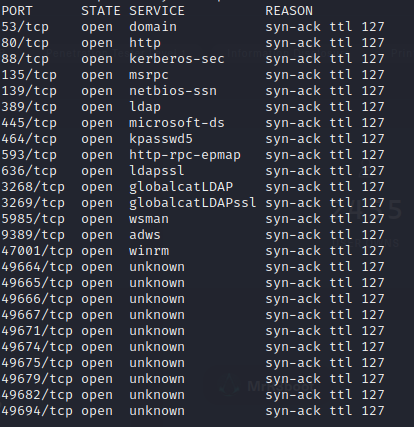The width and height of the screenshot is (414, 427).
Task: Click the globalcatLDAPssl service name
Action: 193,203
